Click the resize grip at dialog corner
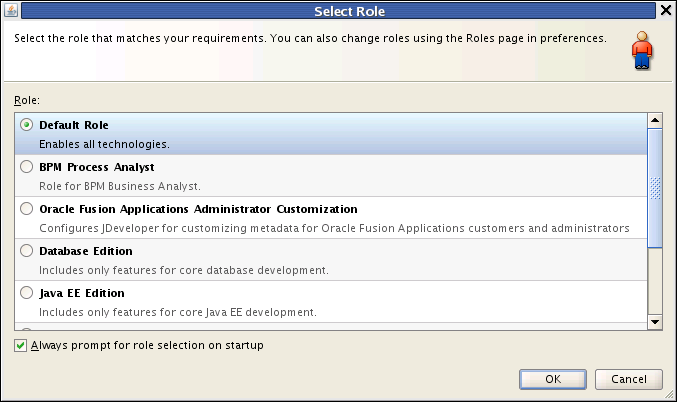The height and width of the screenshot is (402, 677). point(669,394)
